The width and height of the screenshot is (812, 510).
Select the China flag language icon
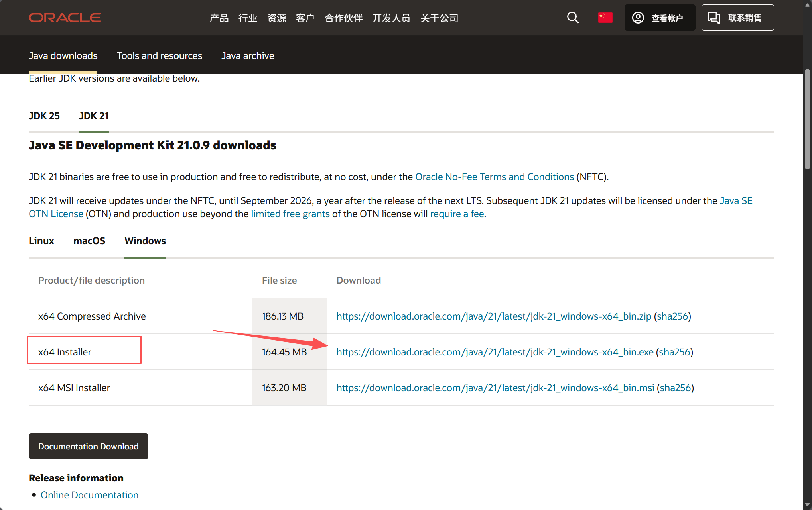[x=605, y=17]
